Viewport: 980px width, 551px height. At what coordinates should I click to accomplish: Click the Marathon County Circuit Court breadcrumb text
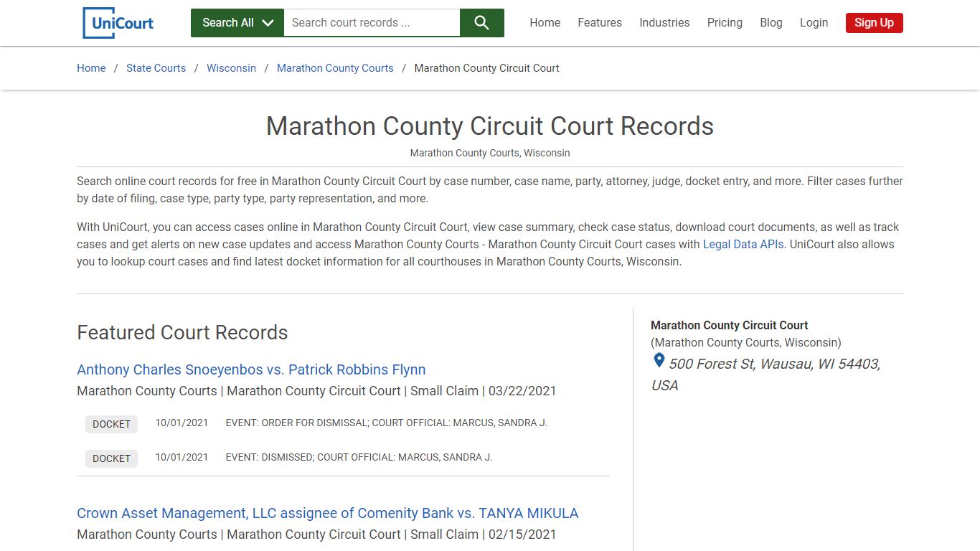point(487,68)
